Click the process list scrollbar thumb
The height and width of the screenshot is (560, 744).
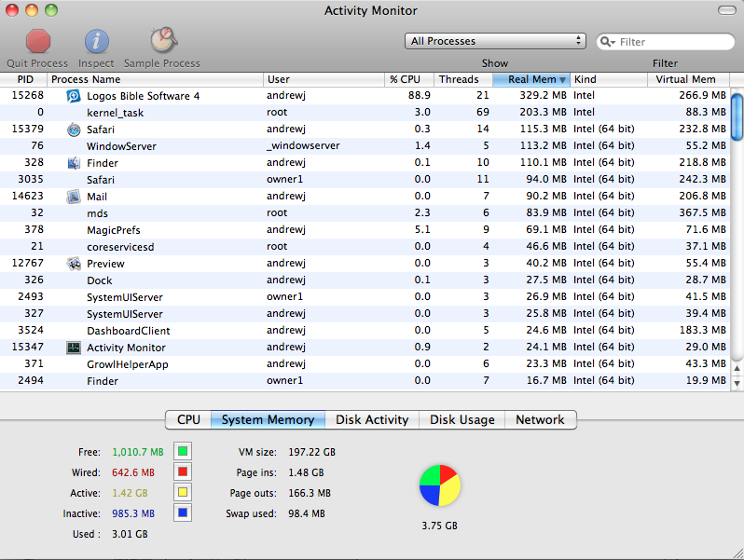pos(737,117)
